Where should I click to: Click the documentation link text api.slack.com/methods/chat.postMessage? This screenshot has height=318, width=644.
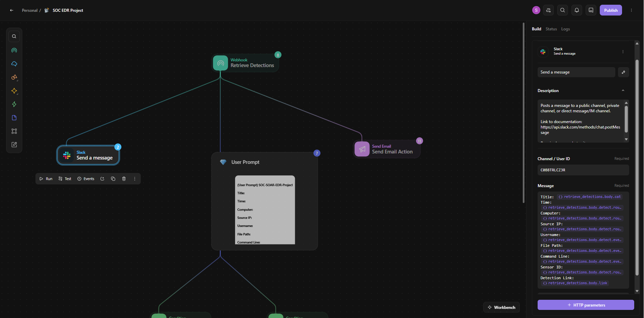click(580, 130)
